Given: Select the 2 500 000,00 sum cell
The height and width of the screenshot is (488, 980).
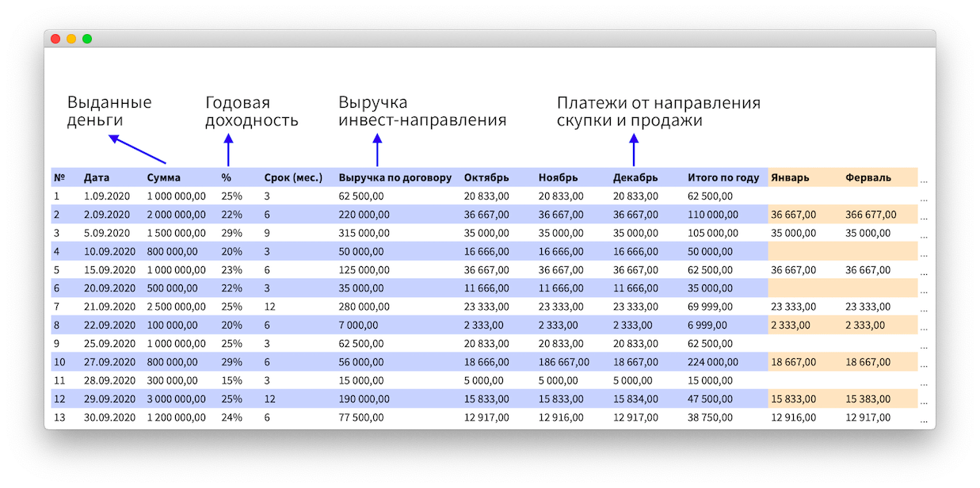Looking at the screenshot, I should tap(176, 306).
